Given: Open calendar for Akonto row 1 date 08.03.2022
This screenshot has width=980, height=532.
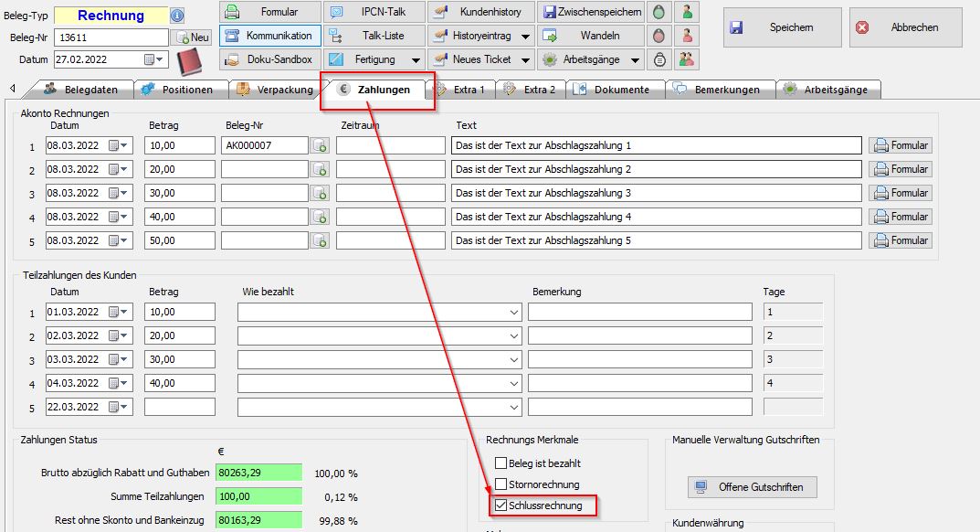Looking at the screenshot, I should coord(118,146).
